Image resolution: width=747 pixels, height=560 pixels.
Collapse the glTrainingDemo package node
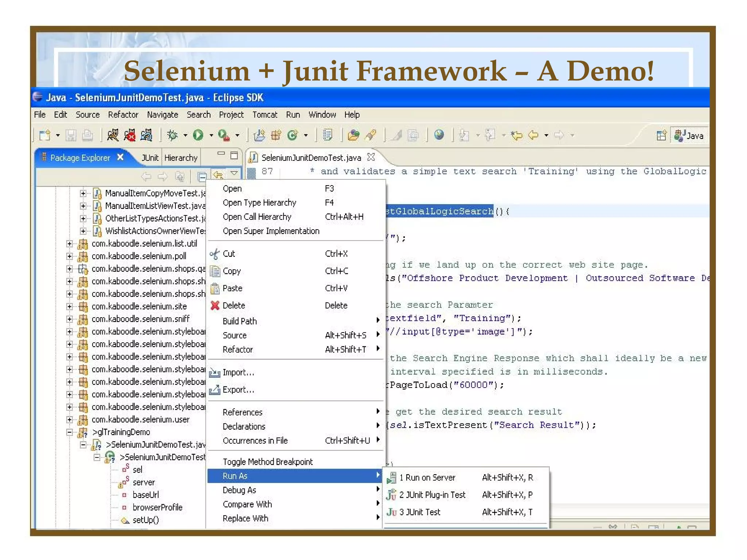coord(69,432)
